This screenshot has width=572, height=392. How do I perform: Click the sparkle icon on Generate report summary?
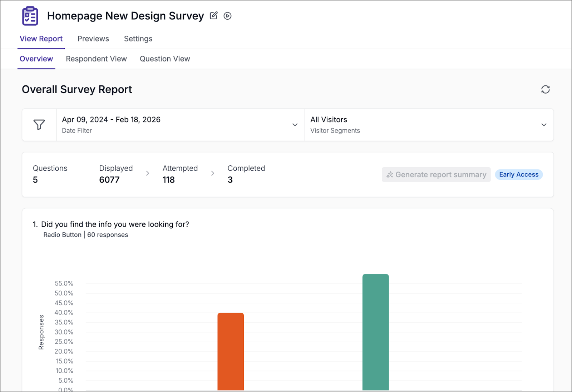[x=390, y=174]
